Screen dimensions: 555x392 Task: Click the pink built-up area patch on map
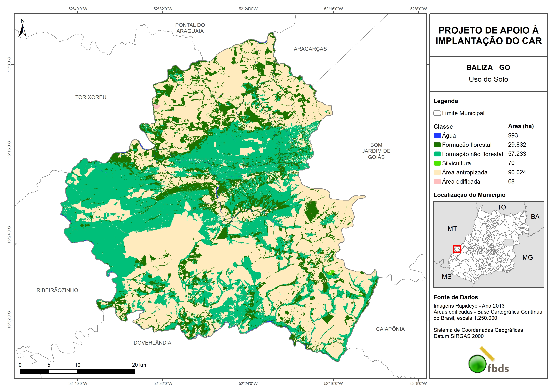pos(157,106)
